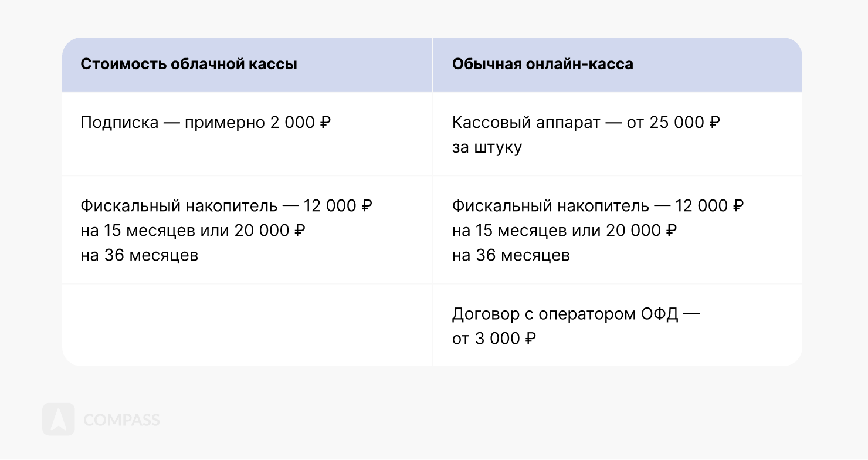Viewport: 868px width, 460px height.
Task: Click the 'Кассовый аппарат' text
Action: click(x=526, y=123)
